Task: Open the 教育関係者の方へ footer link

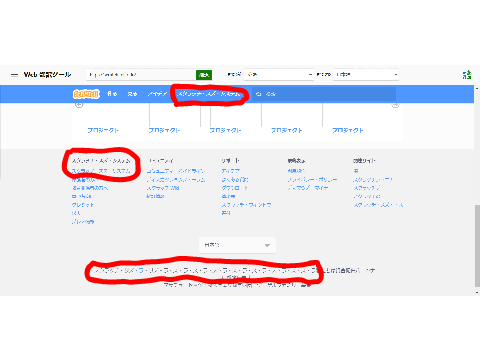Action: coord(90,188)
